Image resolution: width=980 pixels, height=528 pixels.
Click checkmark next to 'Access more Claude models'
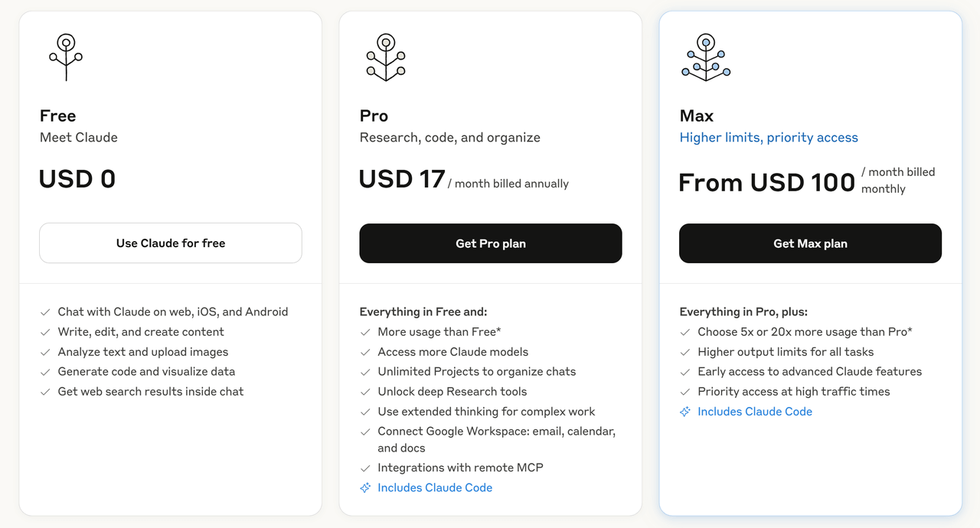pos(365,352)
